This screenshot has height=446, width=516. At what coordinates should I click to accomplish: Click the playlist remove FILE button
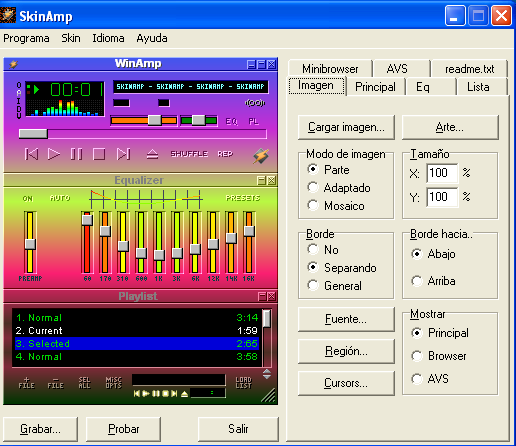tap(55, 383)
